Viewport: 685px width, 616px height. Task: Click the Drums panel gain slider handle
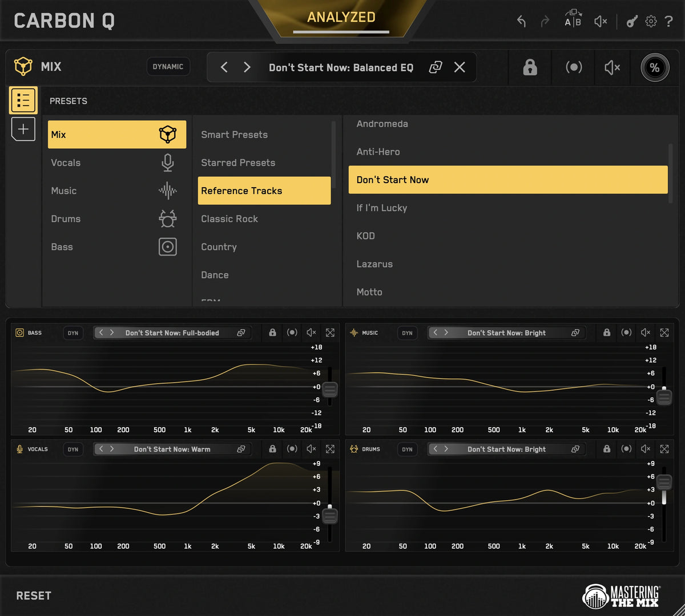pos(664,483)
